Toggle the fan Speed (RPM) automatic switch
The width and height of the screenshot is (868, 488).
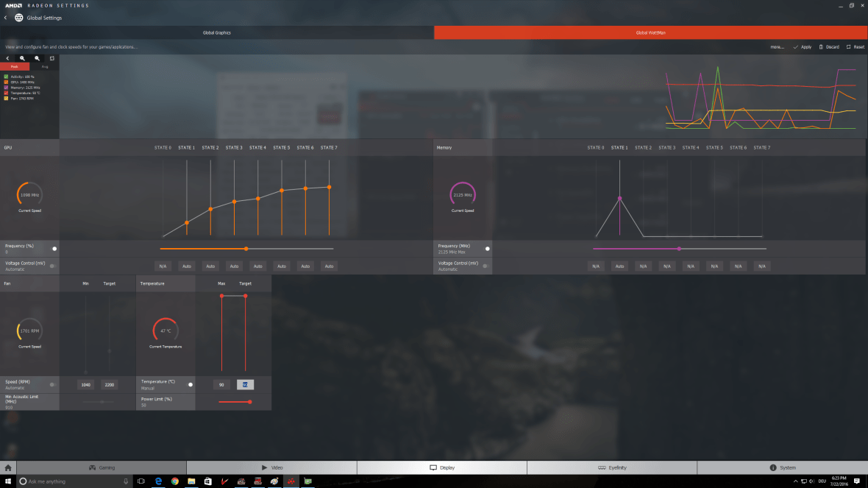(52, 384)
